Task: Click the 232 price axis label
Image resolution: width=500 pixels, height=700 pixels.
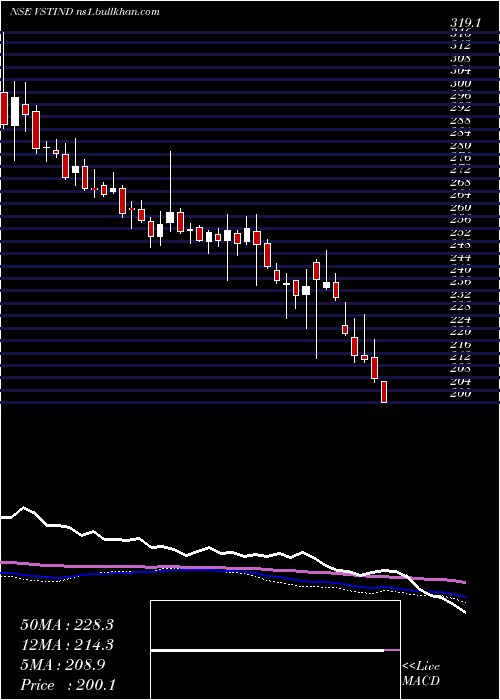Action: click(462, 295)
